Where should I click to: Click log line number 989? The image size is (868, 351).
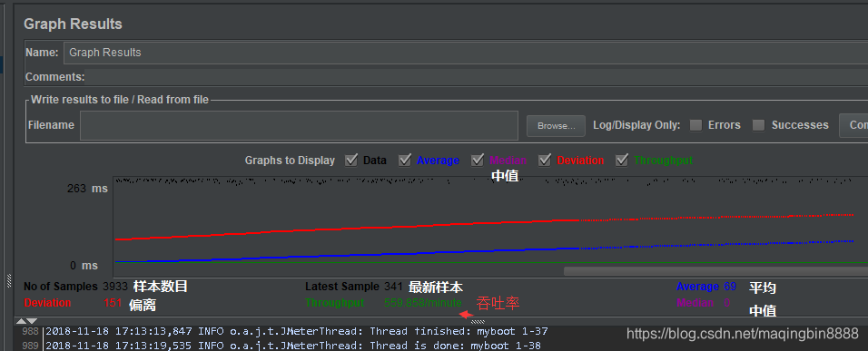click(30, 346)
